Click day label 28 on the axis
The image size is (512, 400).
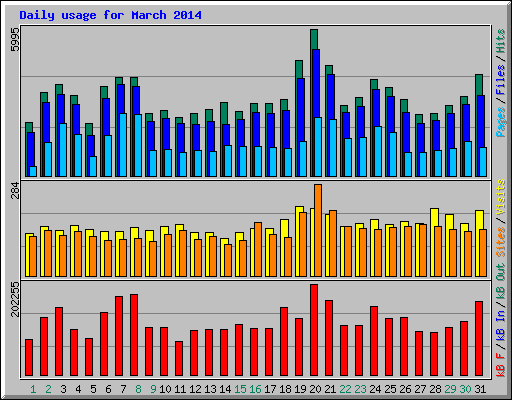tap(435, 389)
